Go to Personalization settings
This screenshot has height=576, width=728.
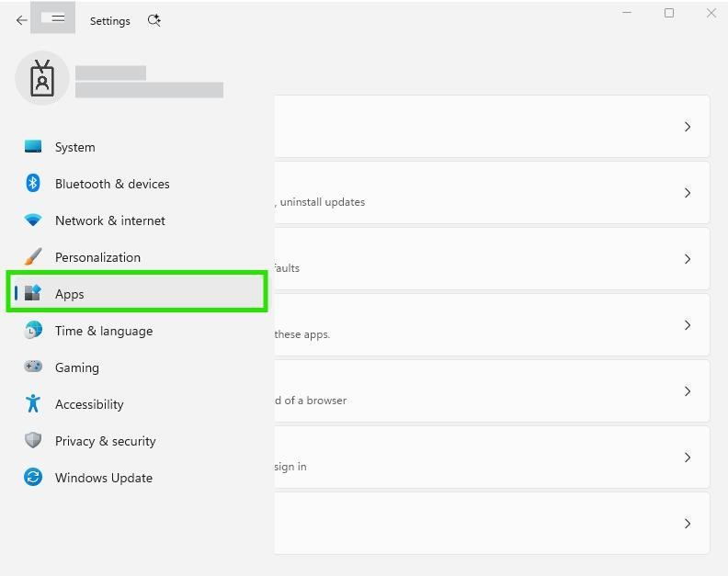pos(136,257)
